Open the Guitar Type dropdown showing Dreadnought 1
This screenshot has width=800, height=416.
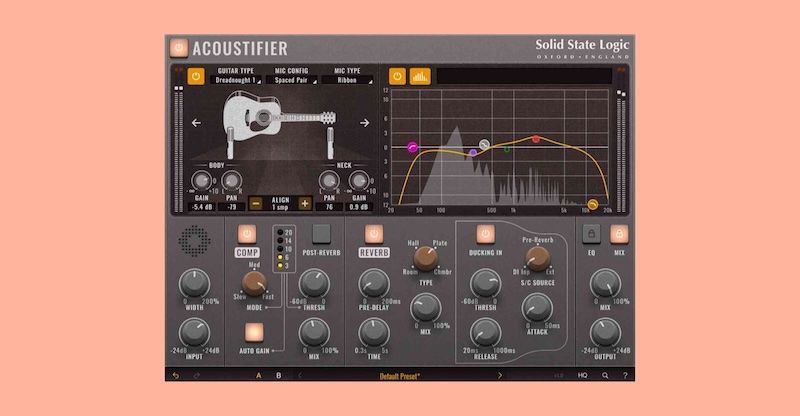coord(236,80)
